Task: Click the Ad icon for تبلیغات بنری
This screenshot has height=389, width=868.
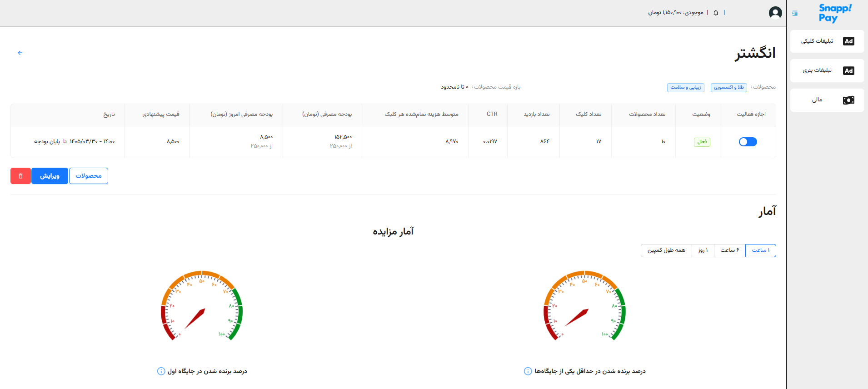Action: point(848,71)
